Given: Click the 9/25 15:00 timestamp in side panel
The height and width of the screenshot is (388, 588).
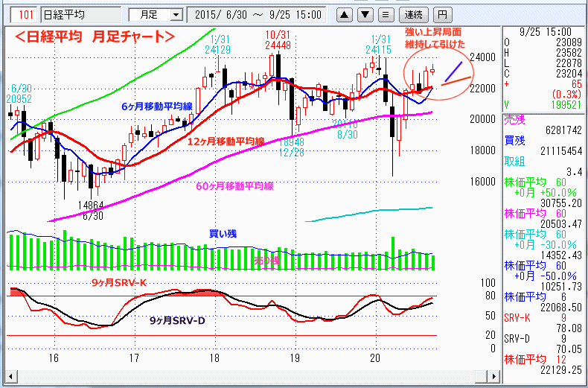Looking at the screenshot, I should (x=546, y=32).
